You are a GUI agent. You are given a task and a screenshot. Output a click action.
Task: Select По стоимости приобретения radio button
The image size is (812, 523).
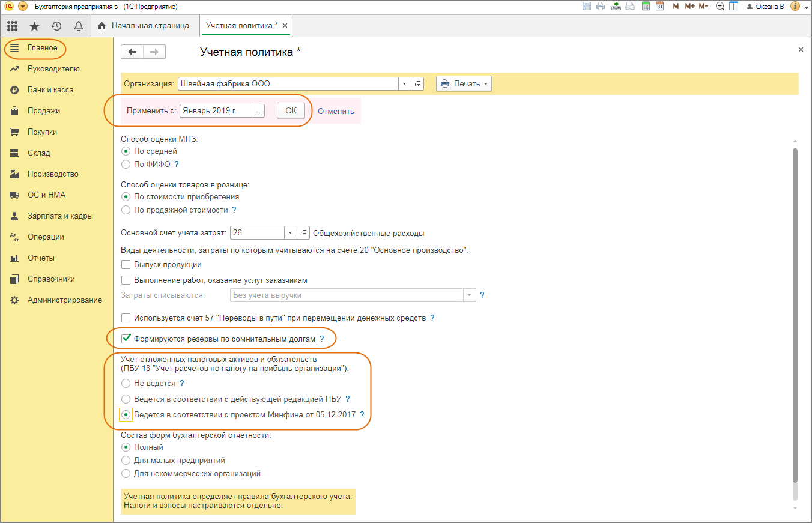pyautogui.click(x=126, y=197)
